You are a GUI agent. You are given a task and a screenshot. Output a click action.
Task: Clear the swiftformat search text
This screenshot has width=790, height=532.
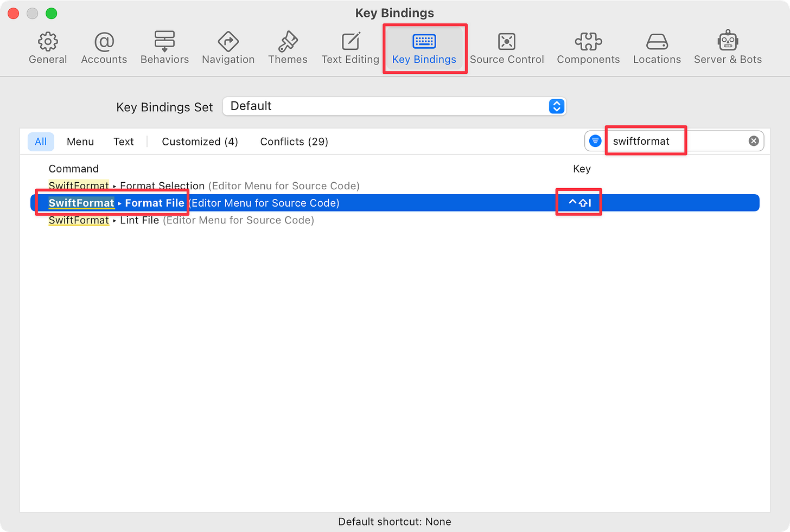[754, 141]
